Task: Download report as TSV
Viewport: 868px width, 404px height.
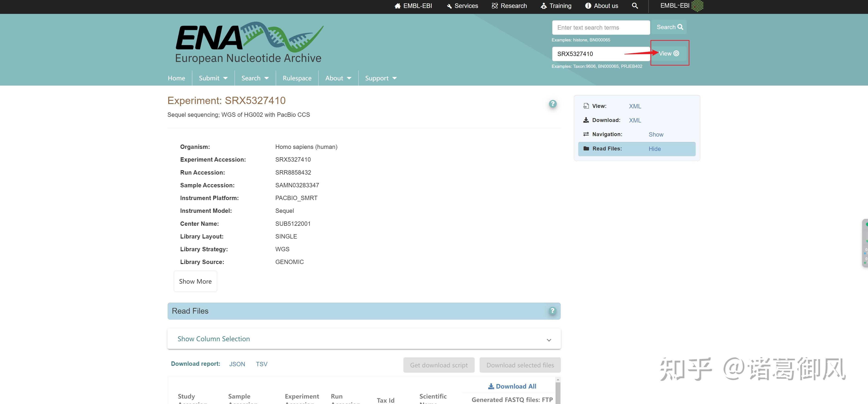Action: (x=261, y=364)
